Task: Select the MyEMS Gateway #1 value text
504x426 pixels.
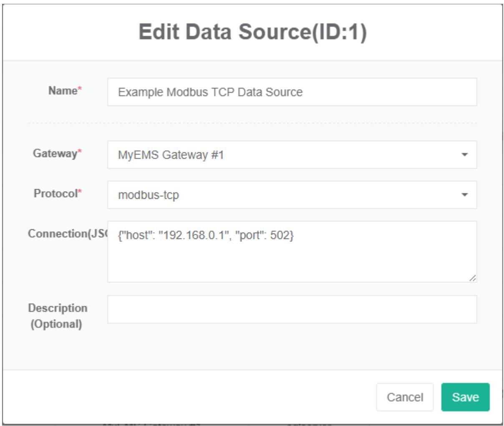Action: (x=171, y=155)
